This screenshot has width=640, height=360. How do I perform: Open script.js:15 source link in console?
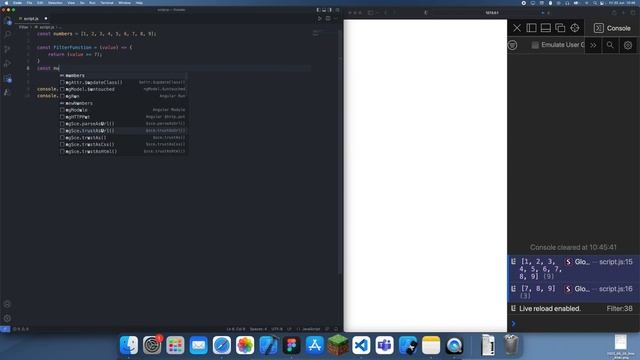pos(616,262)
